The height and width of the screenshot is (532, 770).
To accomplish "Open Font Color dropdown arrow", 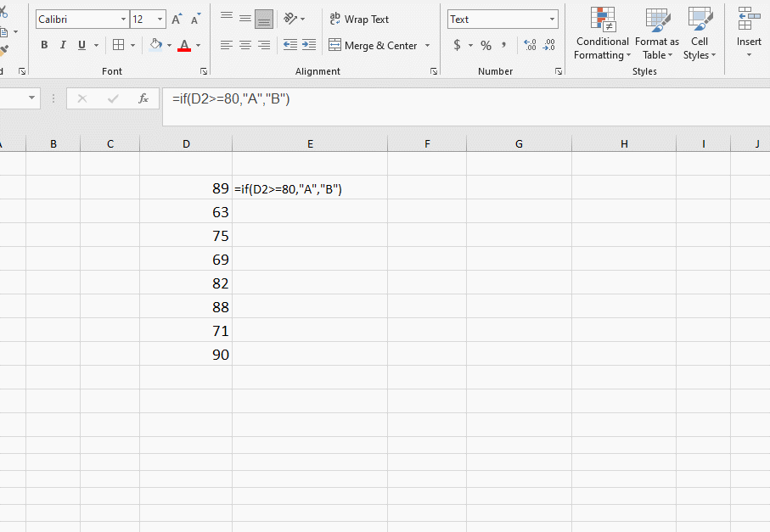I will 199,45.
